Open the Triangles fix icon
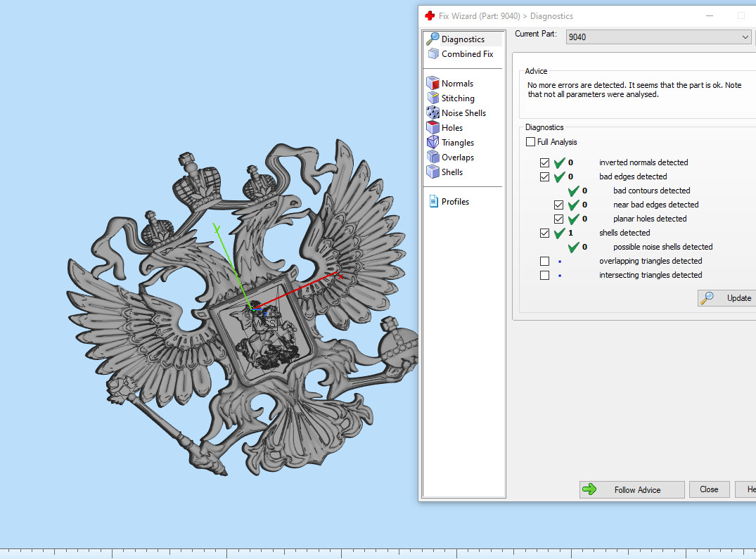Image resolution: width=756 pixels, height=559 pixels. click(433, 142)
